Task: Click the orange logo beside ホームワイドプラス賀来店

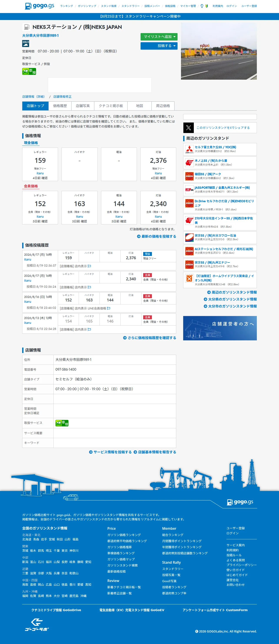Action: pyautogui.click(x=189, y=278)
